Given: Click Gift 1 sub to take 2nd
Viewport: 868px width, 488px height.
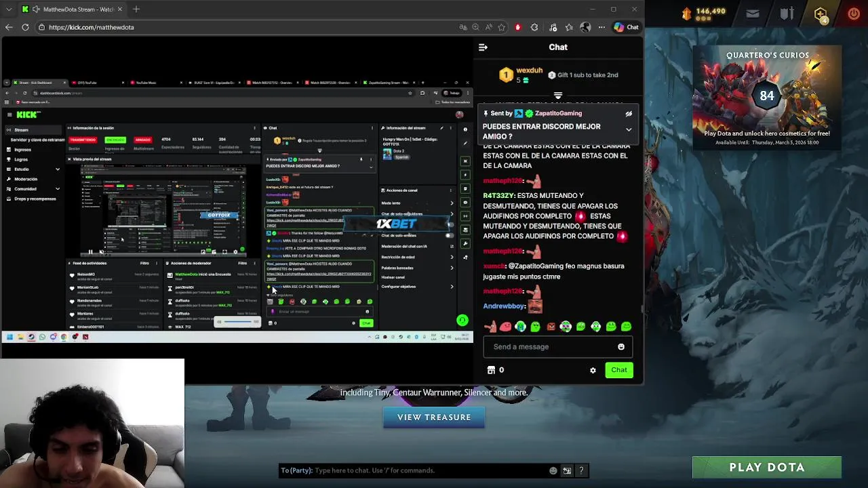Looking at the screenshot, I should (583, 75).
